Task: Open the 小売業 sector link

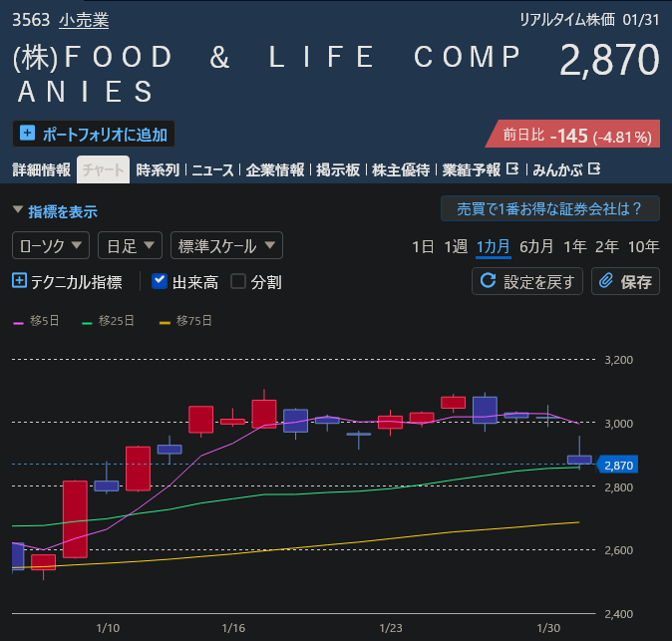Action: pyautogui.click(x=84, y=20)
